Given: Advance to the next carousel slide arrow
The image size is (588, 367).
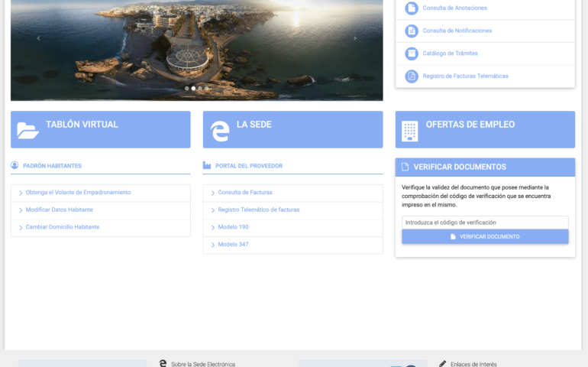Looking at the screenshot, I should coord(355,38).
